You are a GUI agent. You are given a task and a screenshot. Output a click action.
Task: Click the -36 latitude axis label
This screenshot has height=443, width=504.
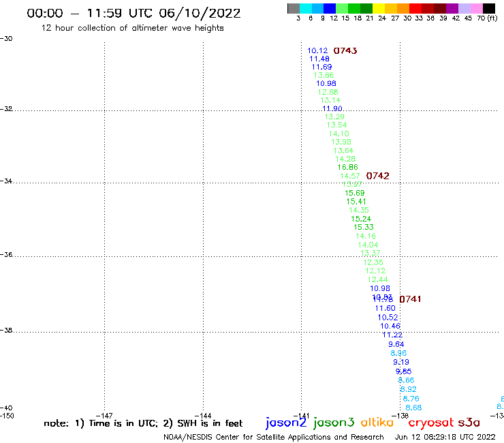click(x=6, y=255)
